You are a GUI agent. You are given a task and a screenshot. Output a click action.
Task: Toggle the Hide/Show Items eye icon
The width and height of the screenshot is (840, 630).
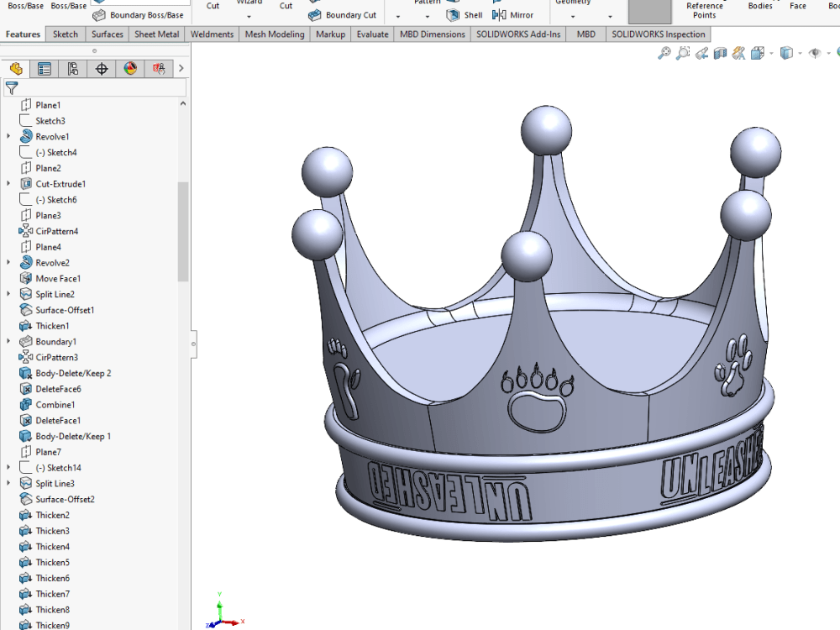815,53
